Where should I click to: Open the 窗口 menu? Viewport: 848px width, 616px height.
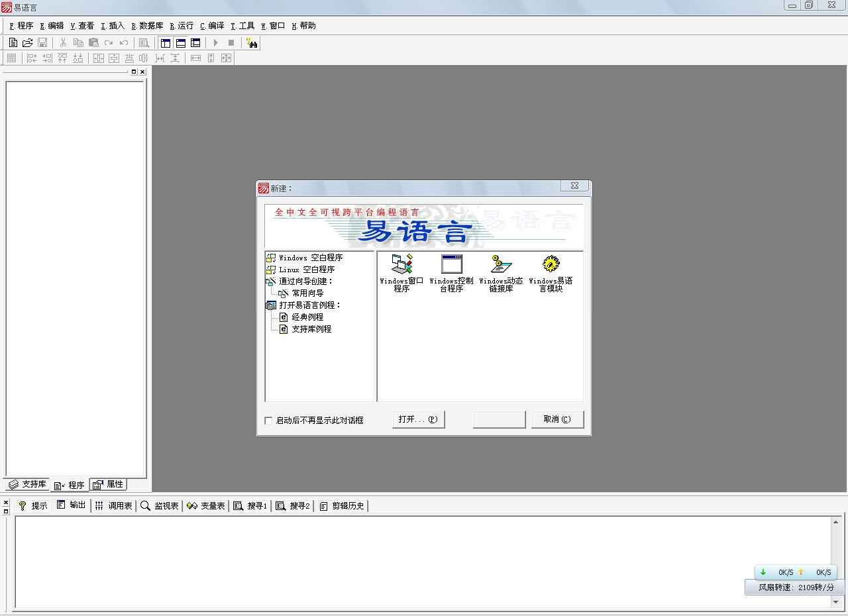(273, 26)
